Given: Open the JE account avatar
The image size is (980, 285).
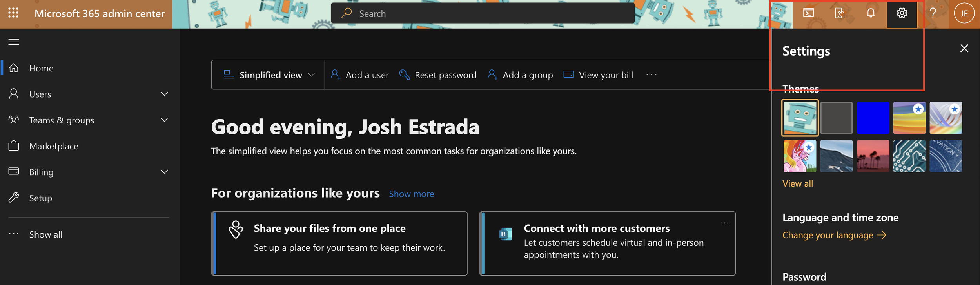Looking at the screenshot, I should coord(964,14).
